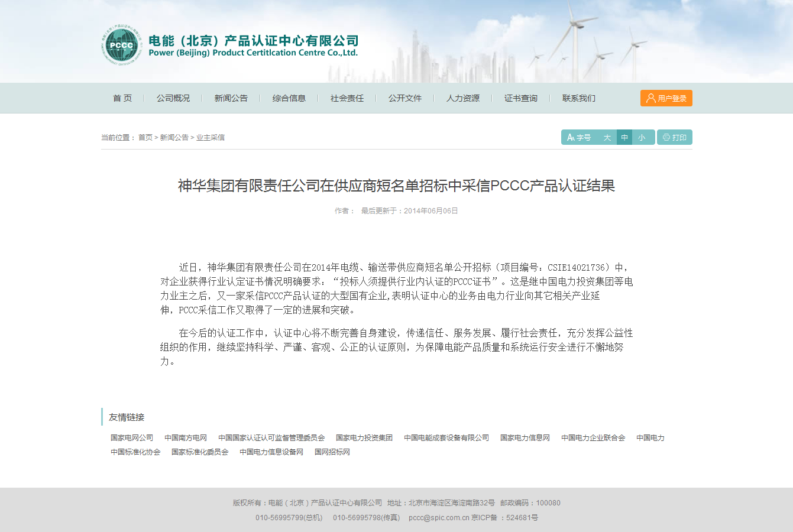
Task: Open the 中国电力企业联合会 link
Action: tap(593, 438)
